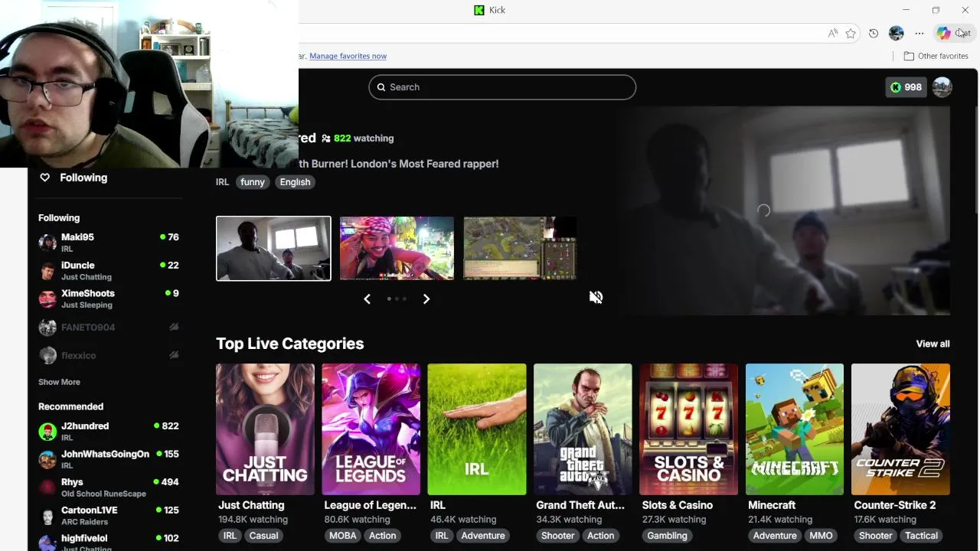The image size is (980, 551).
Task: Open the Following page in sidebar
Action: coord(83,178)
